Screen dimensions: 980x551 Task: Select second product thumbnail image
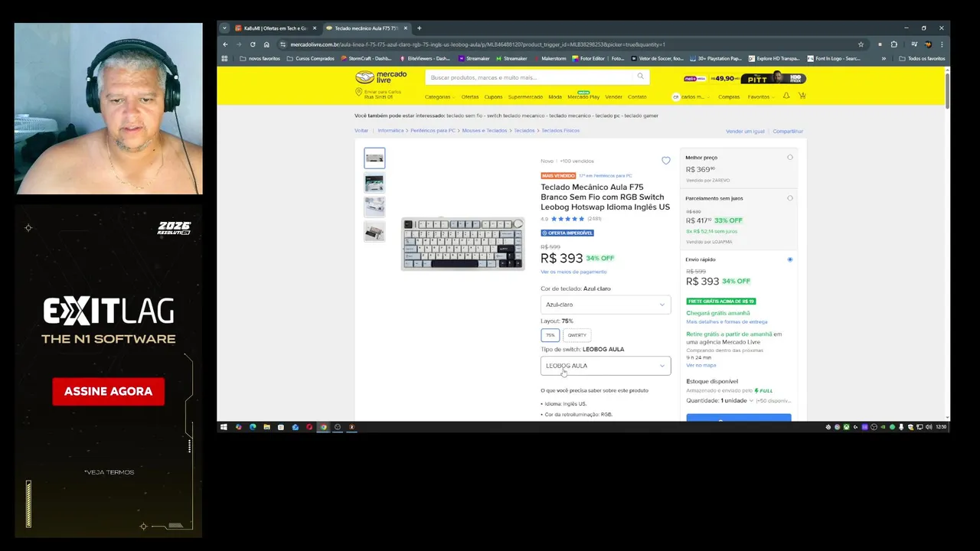[374, 183]
